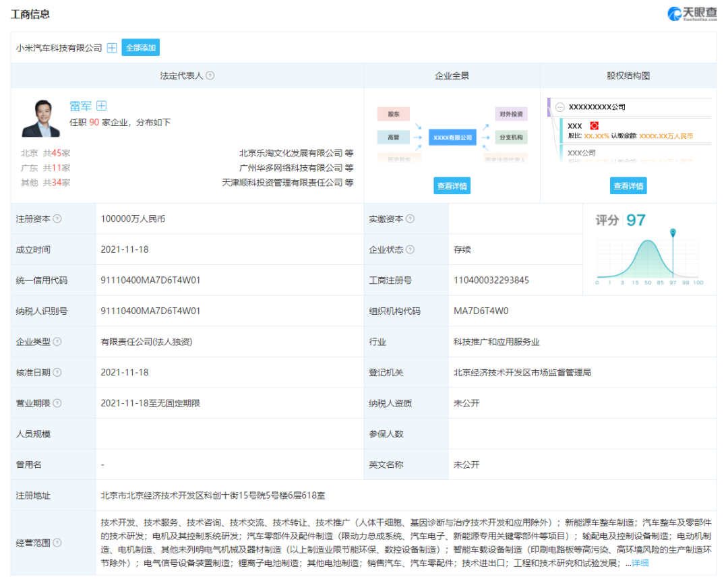Open 雷军's profile link
This screenshot has height=579, width=728.
[80, 106]
